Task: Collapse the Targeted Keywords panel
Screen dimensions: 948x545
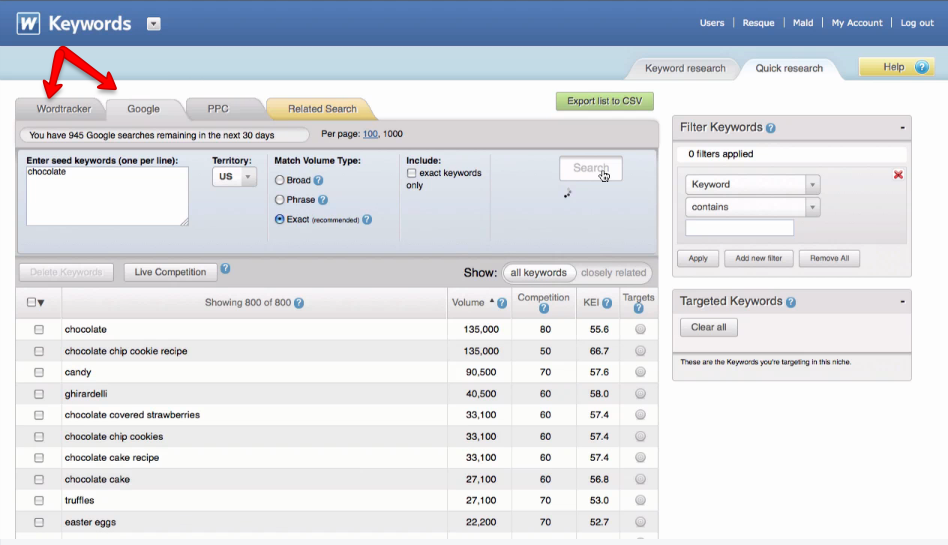Action: tap(903, 301)
